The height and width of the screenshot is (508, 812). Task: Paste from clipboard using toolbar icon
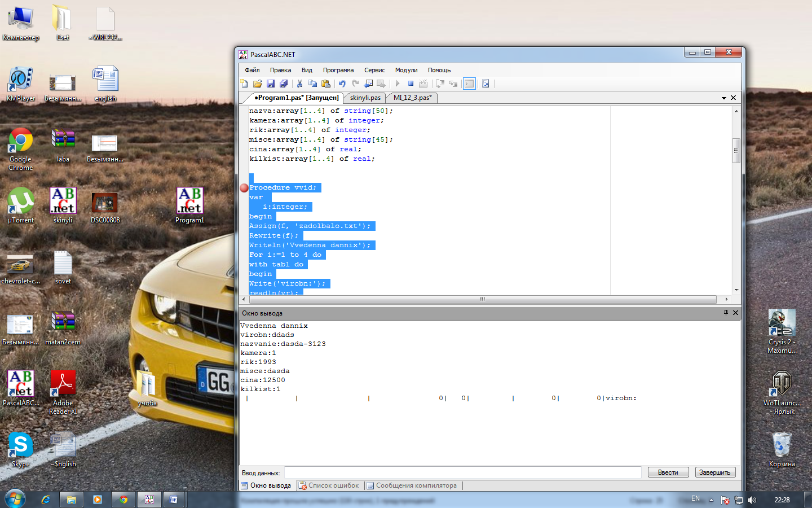(x=326, y=84)
